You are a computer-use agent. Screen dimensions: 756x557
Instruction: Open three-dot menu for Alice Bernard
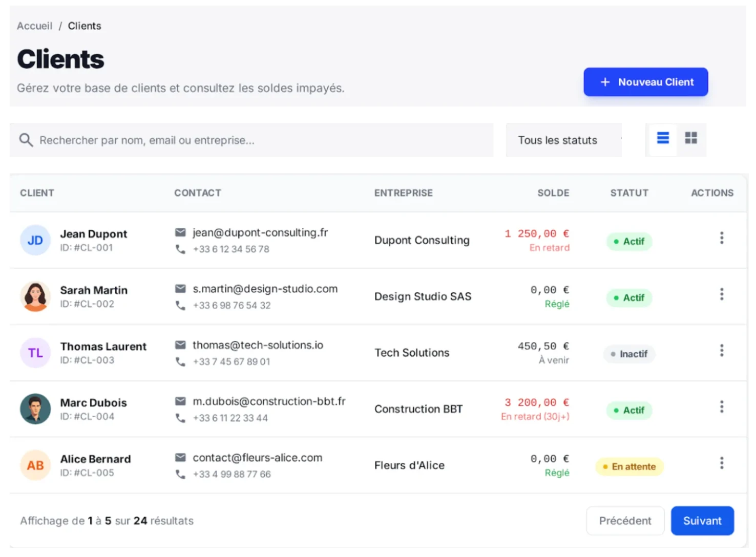tap(722, 463)
